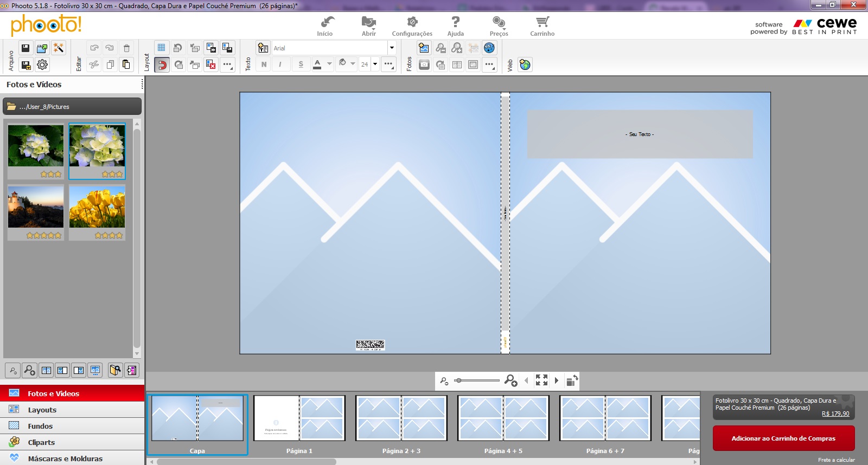The height and width of the screenshot is (465, 868).
Task: Click the Carrinho shopping cart icon
Action: 542,22
